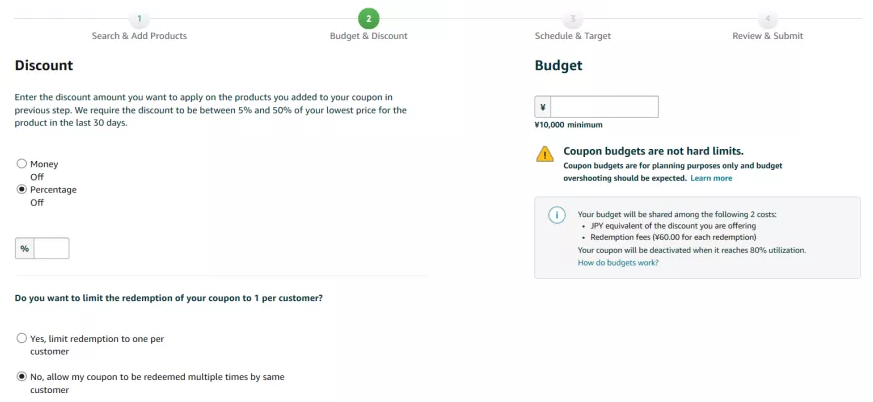Screen dimensions: 873x402
Task: Select the Percentage Off radio option
Action: coord(22,189)
